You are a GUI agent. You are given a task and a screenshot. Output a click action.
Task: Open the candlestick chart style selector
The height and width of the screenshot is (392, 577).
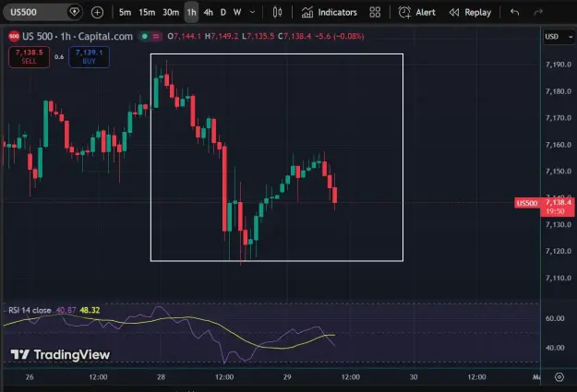pos(278,13)
